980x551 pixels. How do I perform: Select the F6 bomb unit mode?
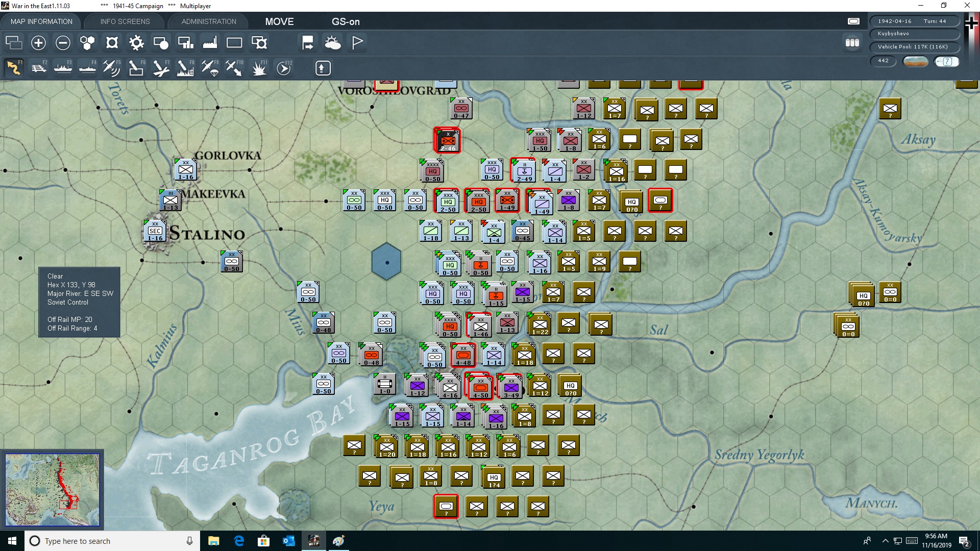[136, 68]
